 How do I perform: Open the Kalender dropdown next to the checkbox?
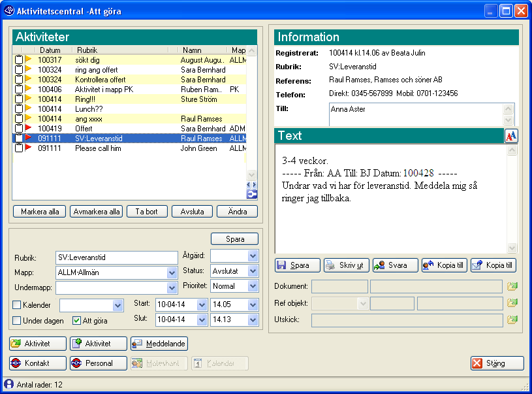[117, 305]
